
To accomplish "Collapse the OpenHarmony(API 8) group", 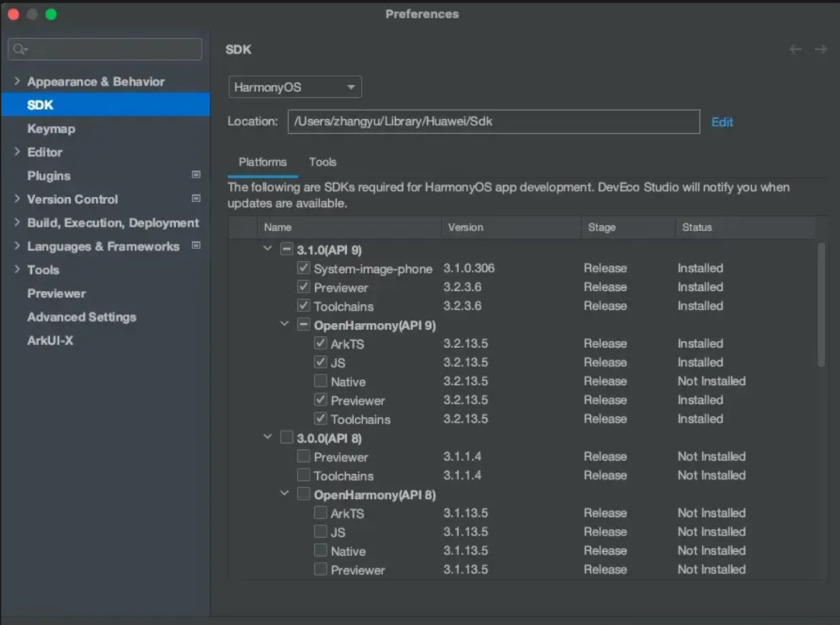I will 285,494.
